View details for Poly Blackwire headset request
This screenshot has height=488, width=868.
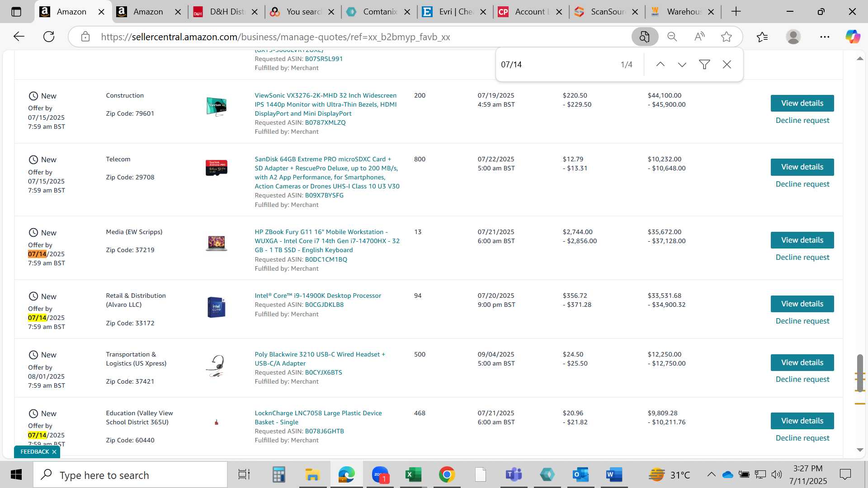click(802, 362)
